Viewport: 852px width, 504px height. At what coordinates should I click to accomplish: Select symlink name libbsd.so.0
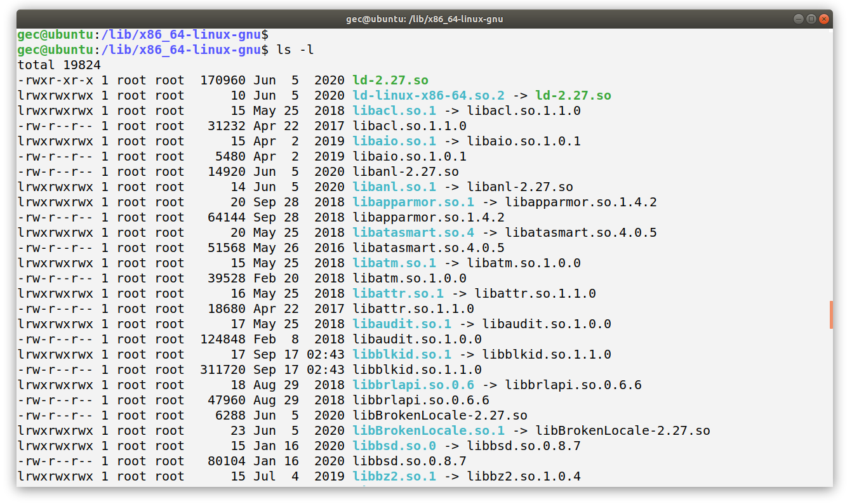pos(394,446)
